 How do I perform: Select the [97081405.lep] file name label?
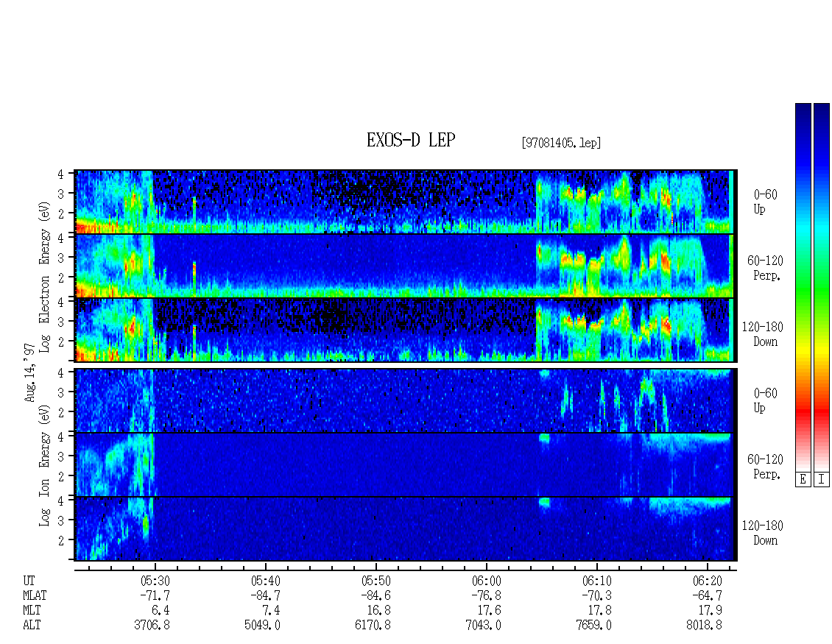click(x=561, y=142)
